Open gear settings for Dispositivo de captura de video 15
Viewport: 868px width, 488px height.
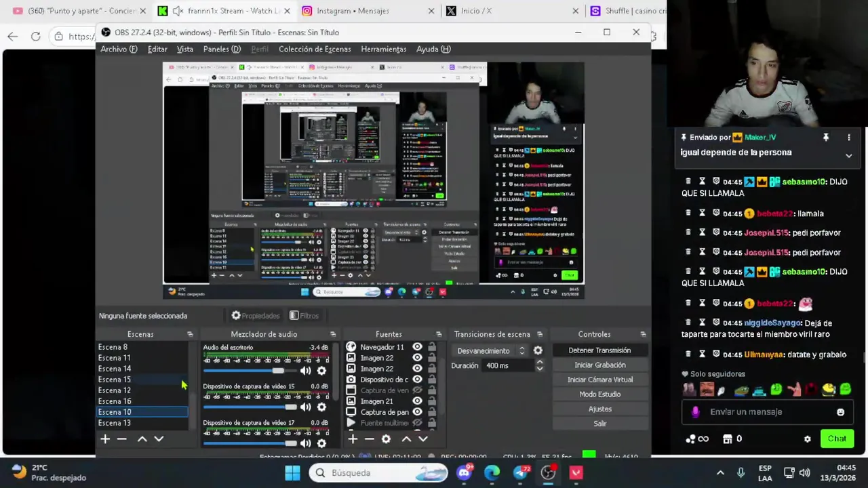click(x=321, y=407)
